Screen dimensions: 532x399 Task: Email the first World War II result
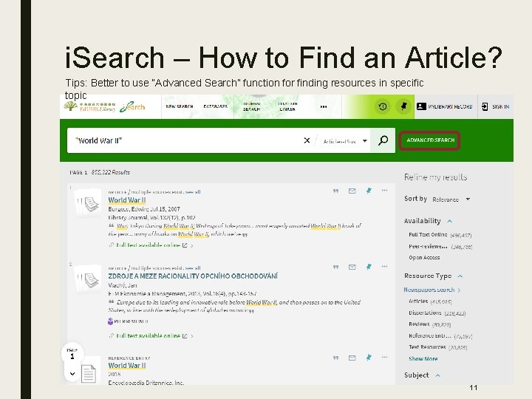[x=352, y=191]
